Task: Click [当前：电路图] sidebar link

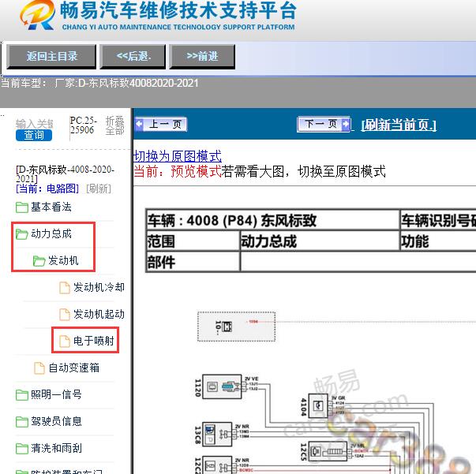Action: point(47,188)
